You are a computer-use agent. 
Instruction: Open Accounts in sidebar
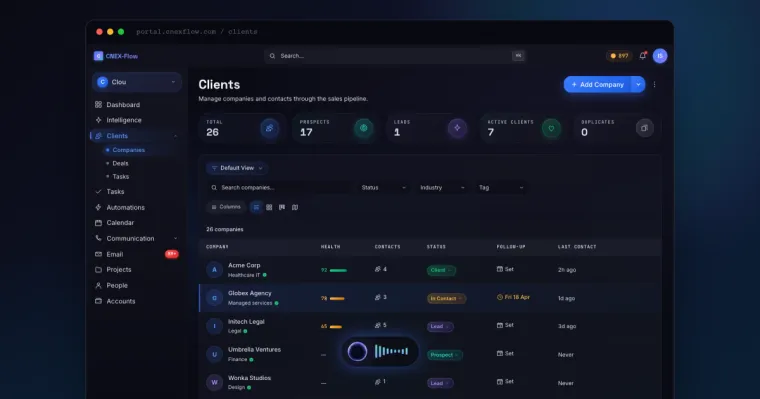coord(121,301)
